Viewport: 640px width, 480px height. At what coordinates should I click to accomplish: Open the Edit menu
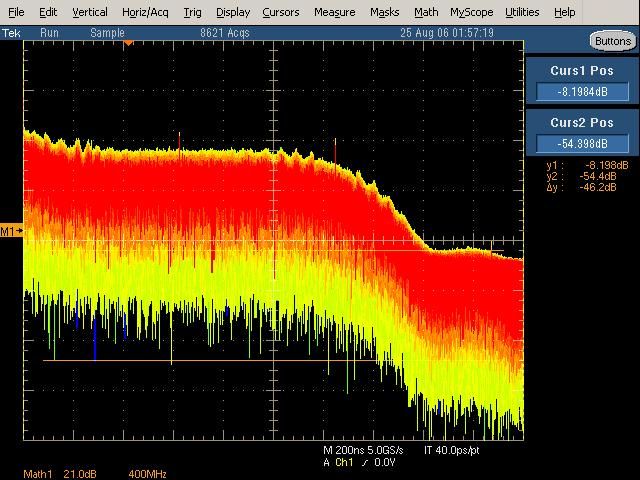click(48, 12)
